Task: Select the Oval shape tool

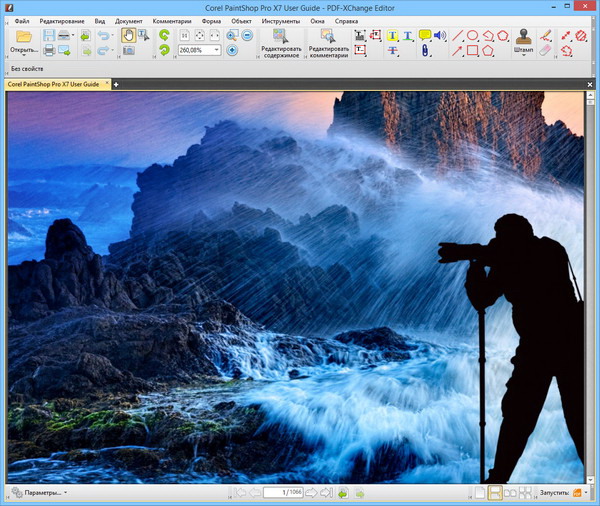Action: click(x=473, y=36)
